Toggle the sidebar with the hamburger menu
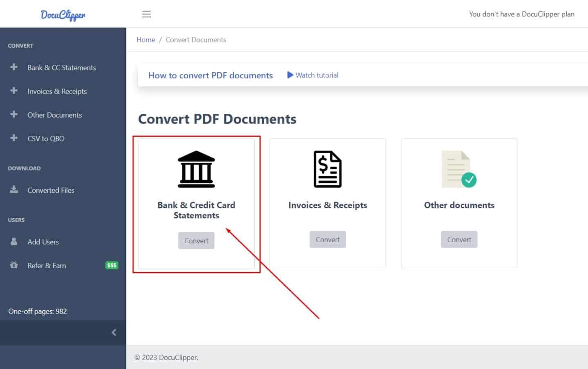 pos(146,13)
